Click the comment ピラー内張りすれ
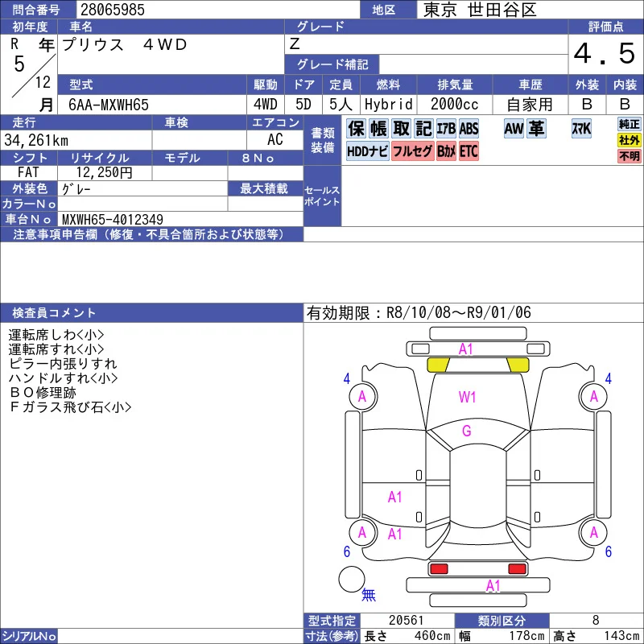The width and height of the screenshot is (644, 644). [x=63, y=364]
